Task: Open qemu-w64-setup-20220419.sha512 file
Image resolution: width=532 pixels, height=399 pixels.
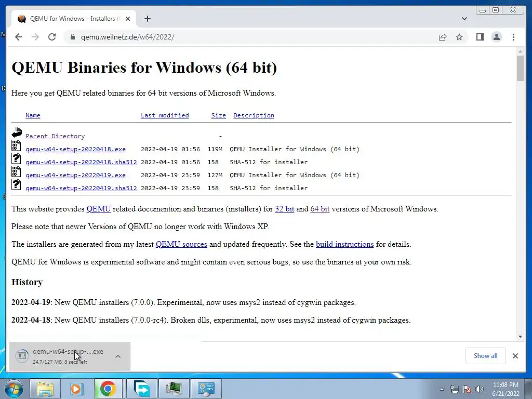Action: [x=81, y=188]
